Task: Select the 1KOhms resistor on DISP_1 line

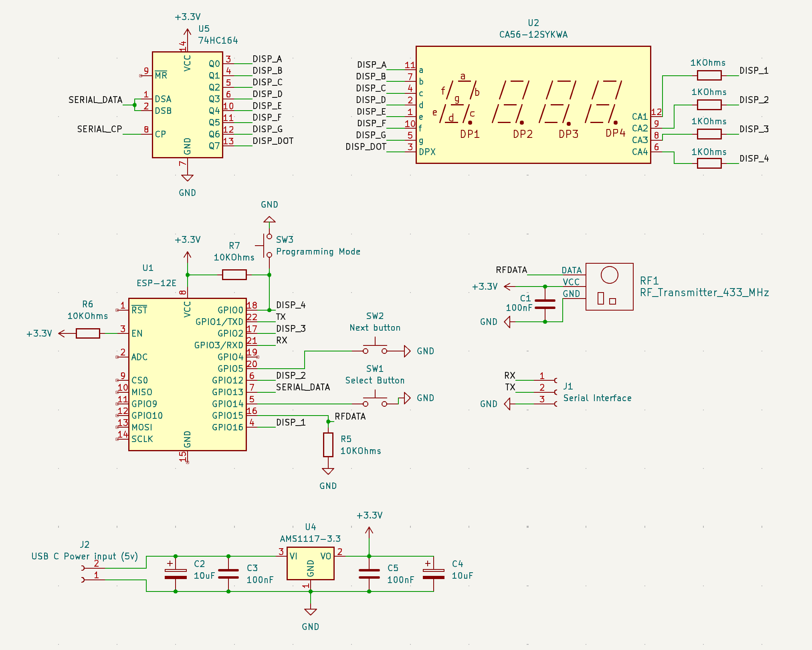Action: [709, 75]
